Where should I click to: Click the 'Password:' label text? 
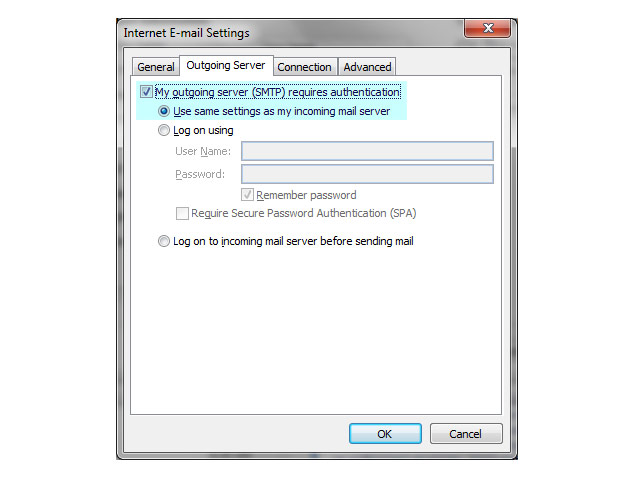(200, 174)
